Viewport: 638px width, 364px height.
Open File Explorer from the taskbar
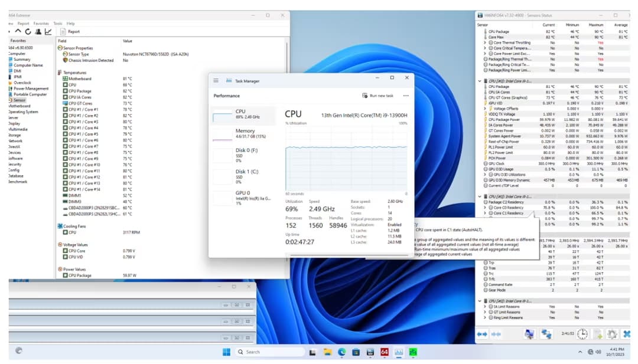[327, 352]
